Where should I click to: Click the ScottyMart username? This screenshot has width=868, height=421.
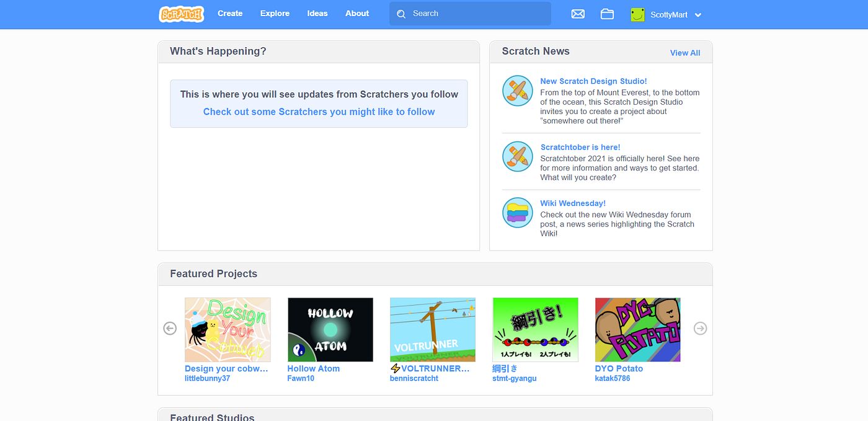pyautogui.click(x=669, y=15)
